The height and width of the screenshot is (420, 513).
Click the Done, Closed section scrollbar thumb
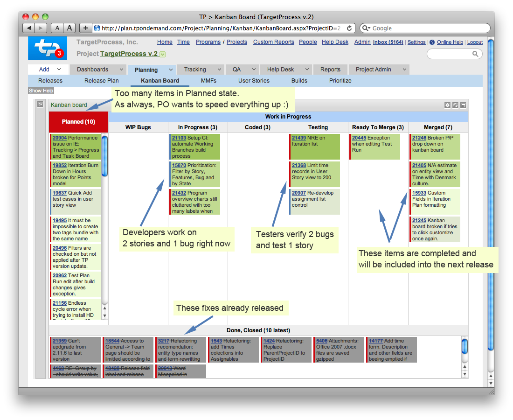tap(464, 346)
